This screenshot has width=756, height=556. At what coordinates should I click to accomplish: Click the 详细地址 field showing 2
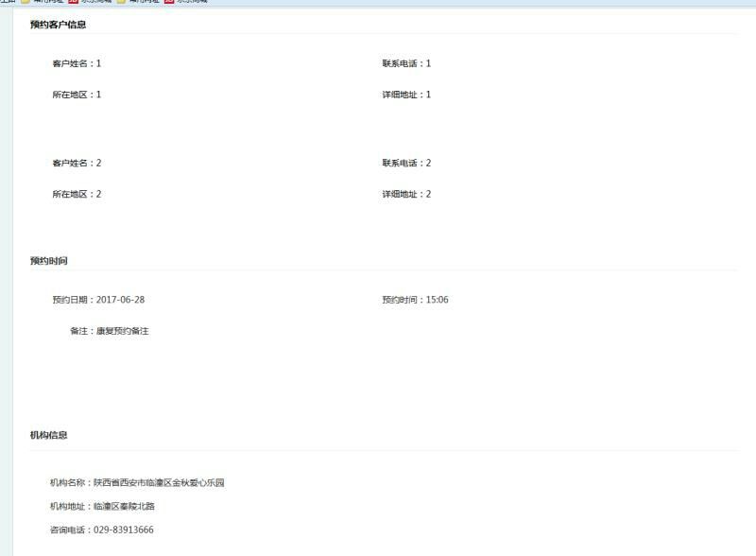pos(406,194)
